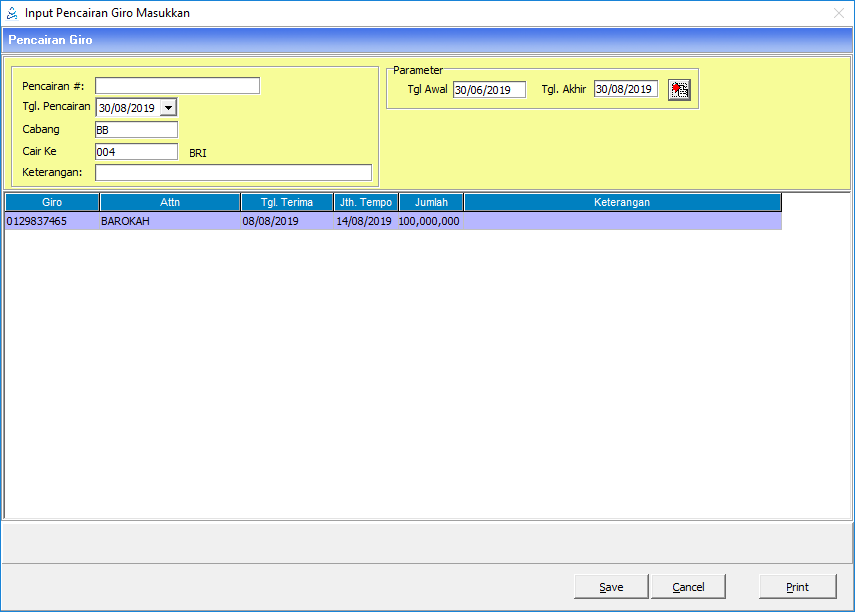Image resolution: width=855 pixels, height=612 pixels.
Task: Click the Attn column header
Action: (170, 202)
